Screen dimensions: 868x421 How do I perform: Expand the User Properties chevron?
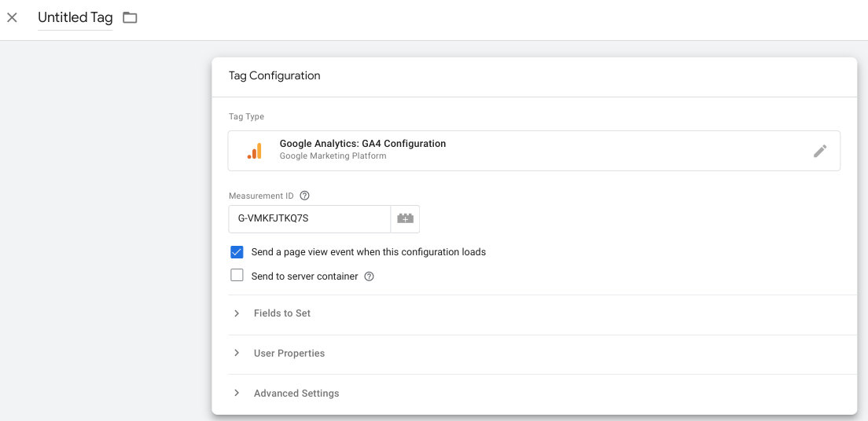[x=237, y=353]
